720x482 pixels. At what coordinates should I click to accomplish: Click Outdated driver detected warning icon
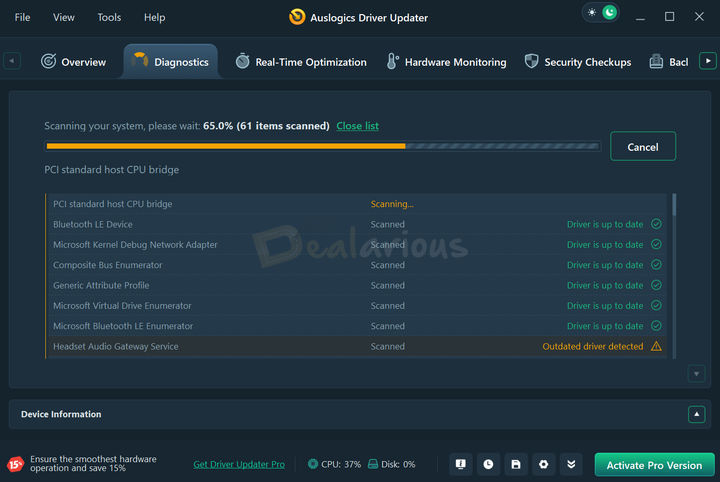coord(656,346)
